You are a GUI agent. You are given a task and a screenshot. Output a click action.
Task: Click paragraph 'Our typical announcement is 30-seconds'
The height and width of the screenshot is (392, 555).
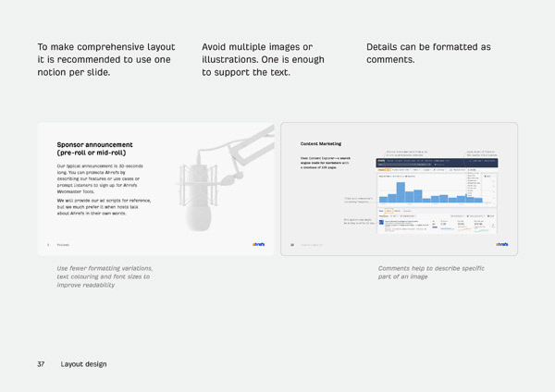[x=100, y=178]
